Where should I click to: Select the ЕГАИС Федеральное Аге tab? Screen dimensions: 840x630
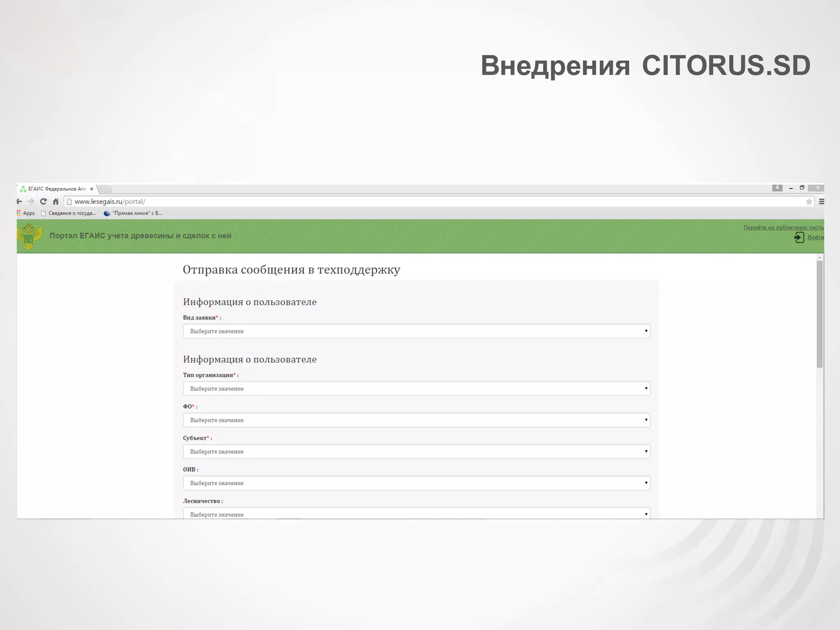(57, 189)
